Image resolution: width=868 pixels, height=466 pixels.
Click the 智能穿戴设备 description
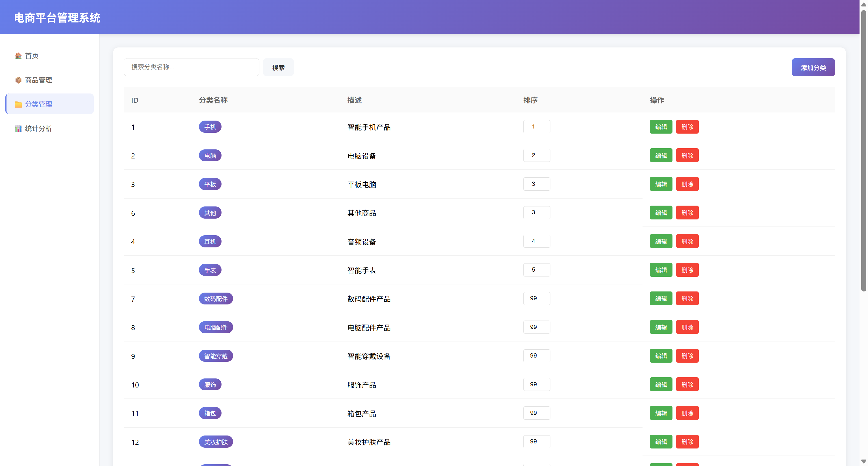[369, 356]
